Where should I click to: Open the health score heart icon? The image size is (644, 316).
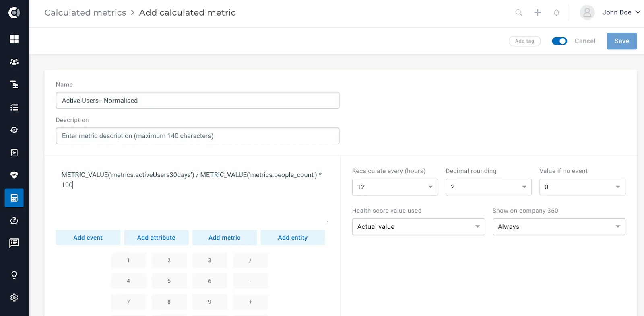[14, 175]
